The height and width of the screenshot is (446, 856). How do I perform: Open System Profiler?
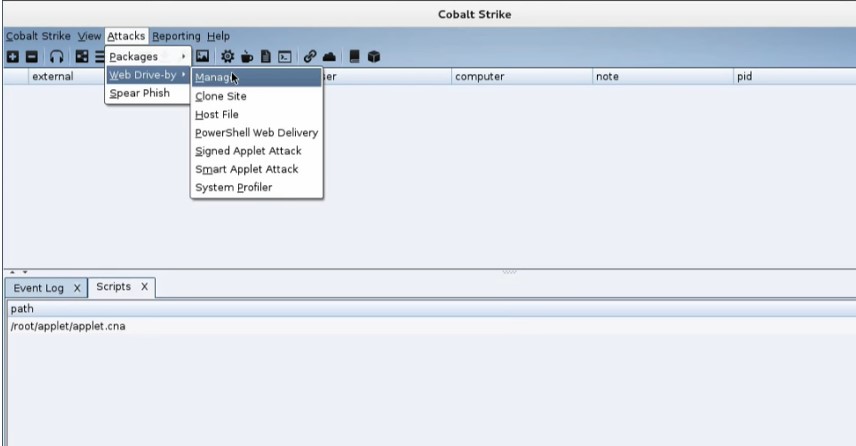257,187
